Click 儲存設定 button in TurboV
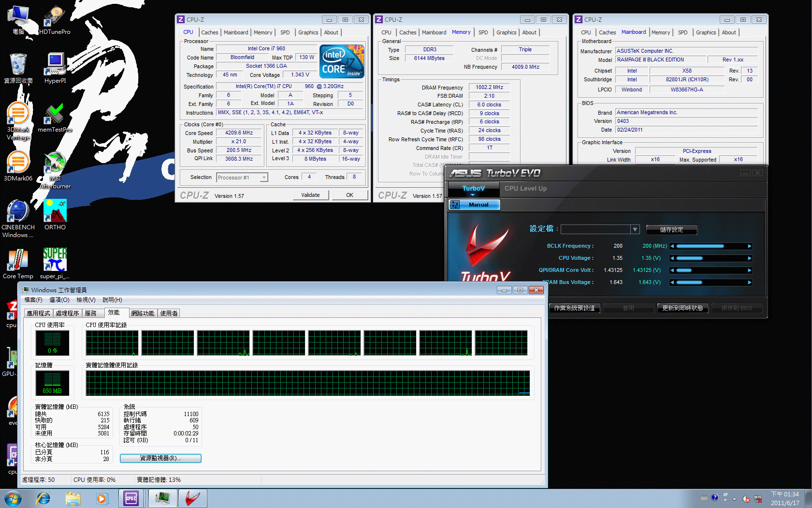Image resolution: width=812 pixels, height=508 pixels. click(672, 230)
